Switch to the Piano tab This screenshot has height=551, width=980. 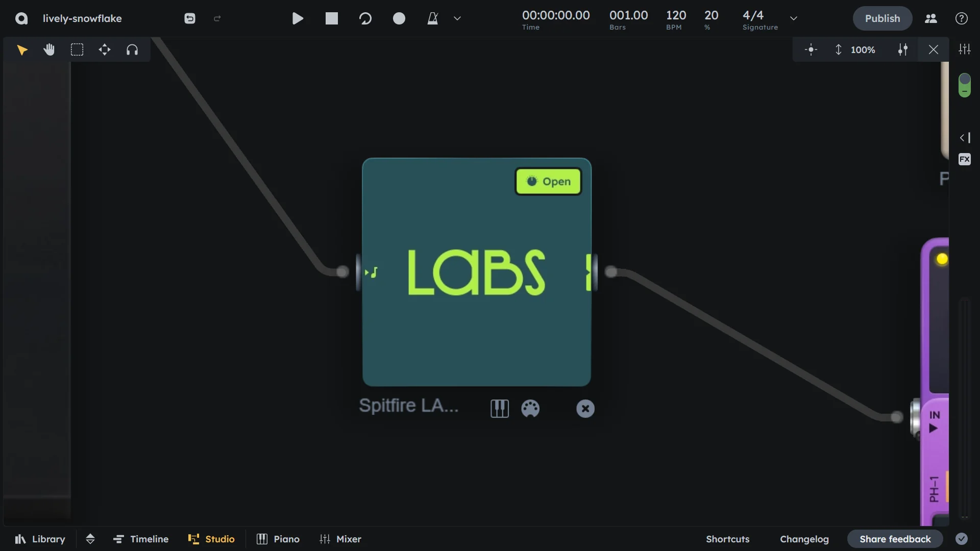point(278,539)
